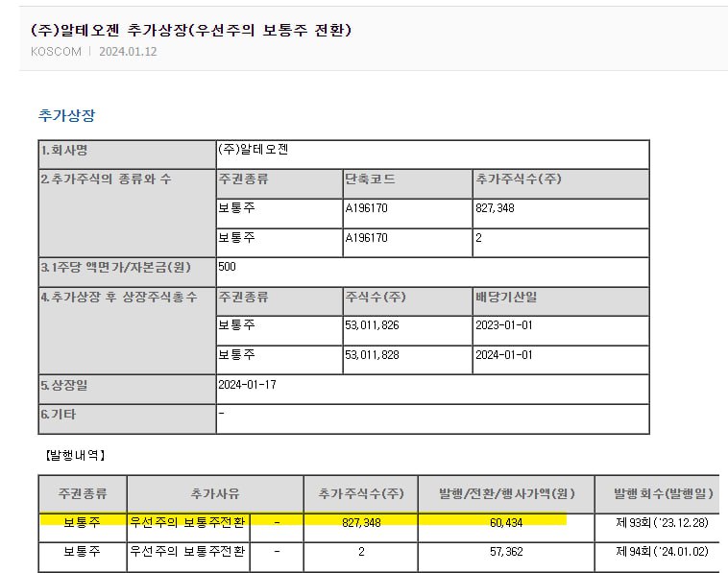Image resolution: width=728 pixels, height=573 pixels.
Task: Click the 4.추가상장 후 상장주식총수 label
Action: pyautogui.click(x=119, y=297)
